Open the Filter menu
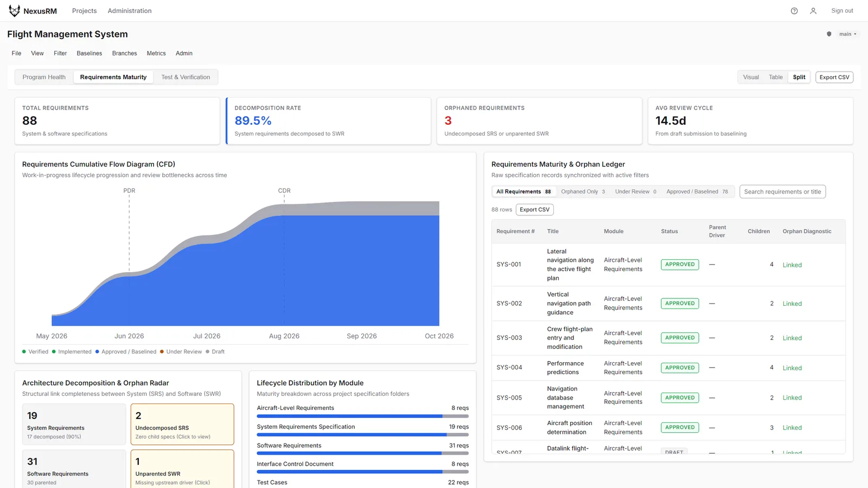The height and width of the screenshot is (488, 868). 60,53
